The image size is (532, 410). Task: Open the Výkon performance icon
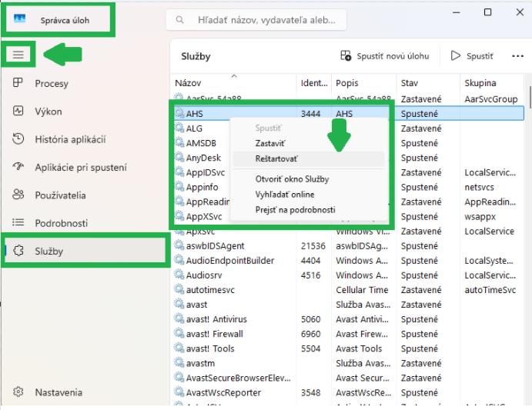(18, 112)
